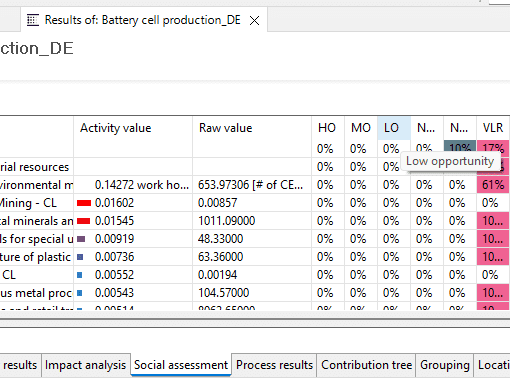Image resolution: width=510 pixels, height=378 pixels.
Task: Click red contribution bar beside 0.01602
Action: pos(84,203)
